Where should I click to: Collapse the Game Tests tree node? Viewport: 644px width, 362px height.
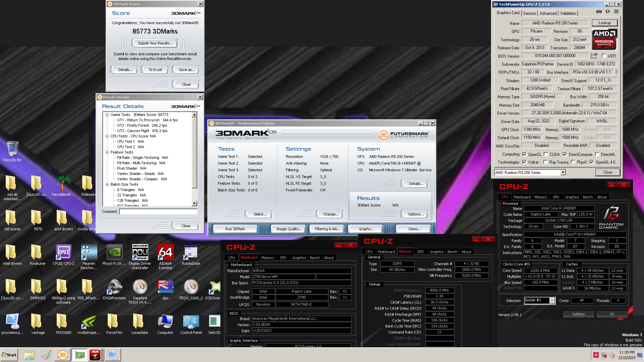click(x=107, y=115)
